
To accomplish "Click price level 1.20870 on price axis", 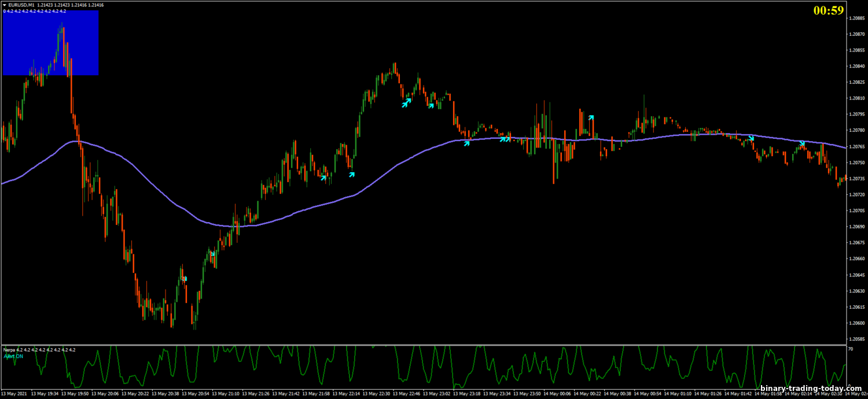I will coord(856,34).
